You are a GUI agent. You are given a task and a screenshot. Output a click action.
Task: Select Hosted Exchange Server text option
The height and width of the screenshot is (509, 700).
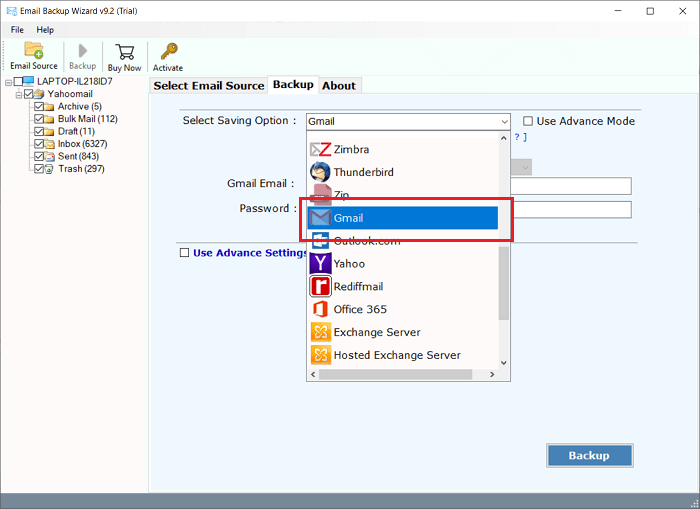coord(397,355)
